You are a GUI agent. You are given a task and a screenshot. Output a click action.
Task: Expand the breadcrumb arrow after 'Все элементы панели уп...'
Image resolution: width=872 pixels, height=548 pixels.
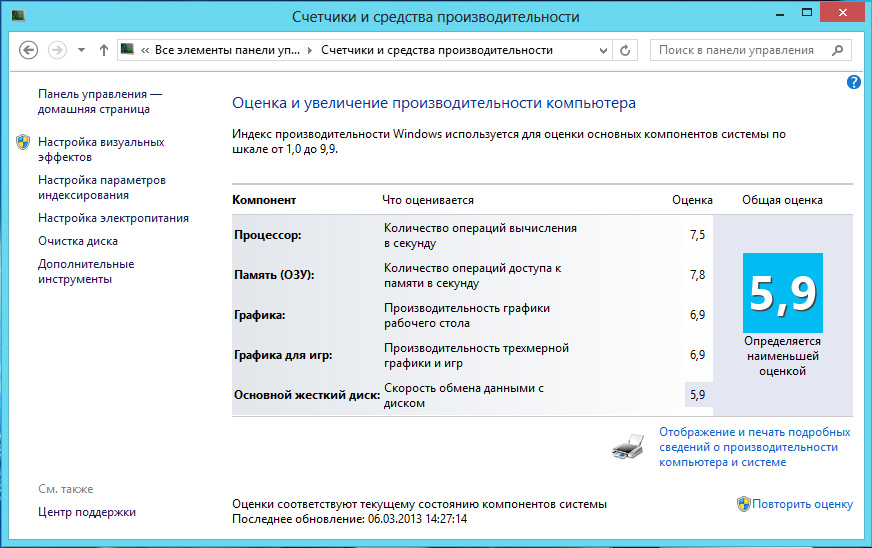[x=310, y=50]
